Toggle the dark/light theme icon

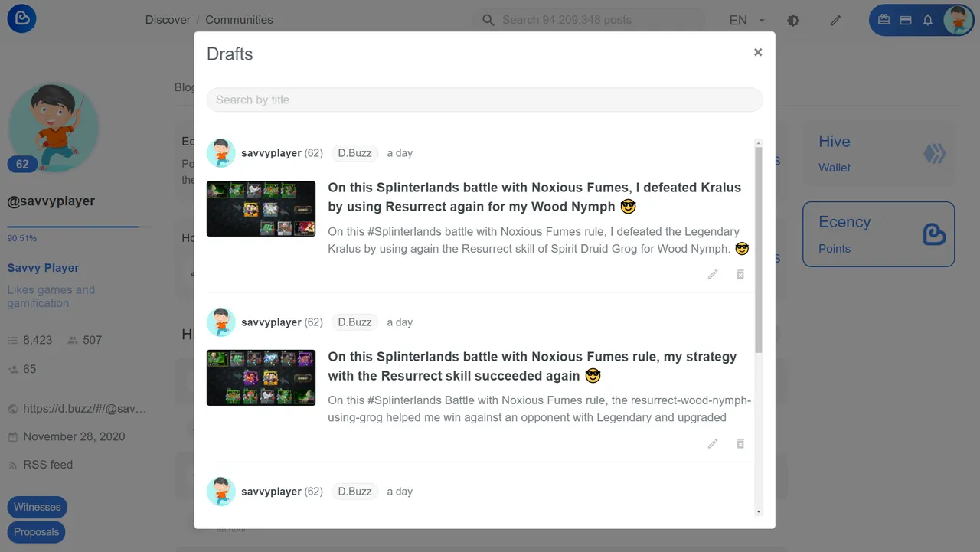point(793,21)
